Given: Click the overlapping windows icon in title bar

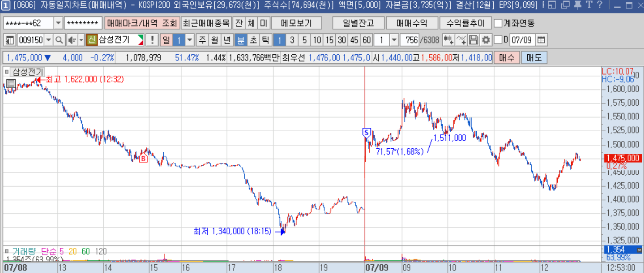Looking at the screenshot, I should pyautogui.click(x=565, y=6).
